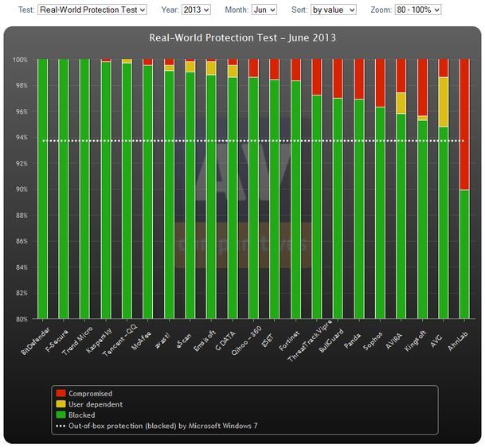Open the Test dropdown showing Real-World Protection Test
This screenshot has height=448, width=485.
coord(92,10)
